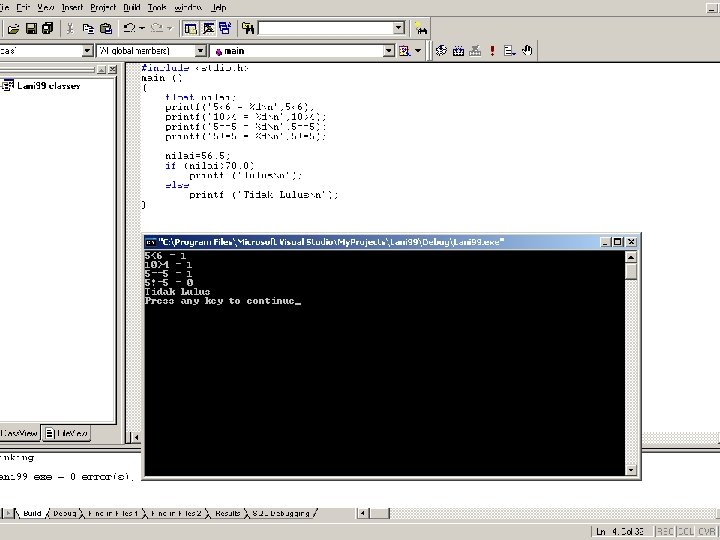Click the output tabs scroll arrow

(9, 513)
